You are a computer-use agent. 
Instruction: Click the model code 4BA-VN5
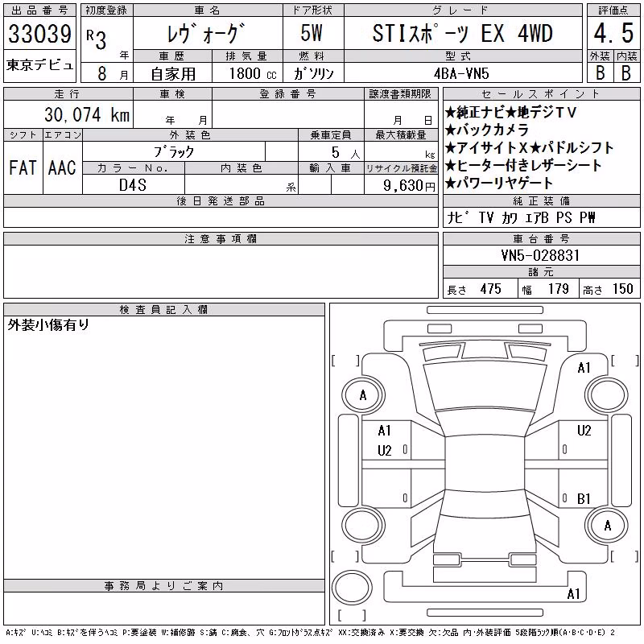(x=461, y=73)
